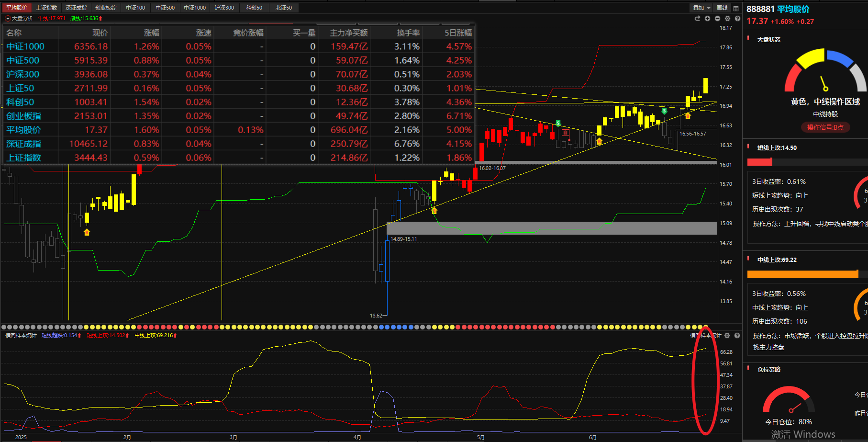Switch to 中证1000 tab
Image resolution: width=868 pixels, height=442 pixels.
point(195,8)
